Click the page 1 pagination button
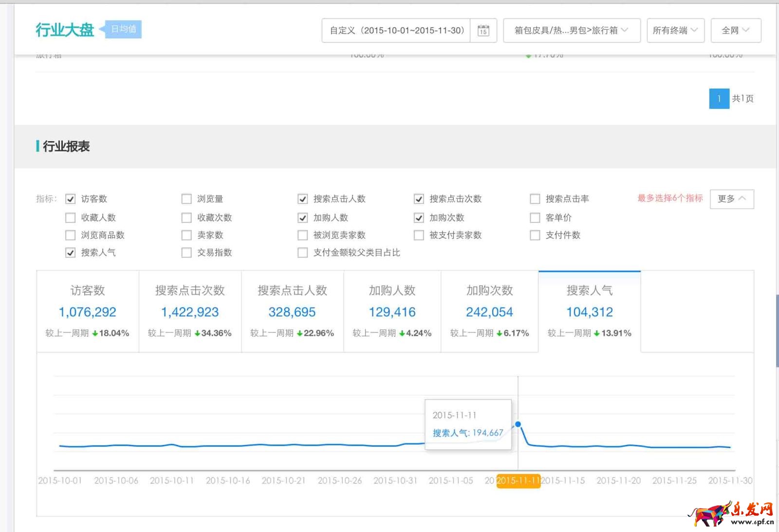 [719, 99]
